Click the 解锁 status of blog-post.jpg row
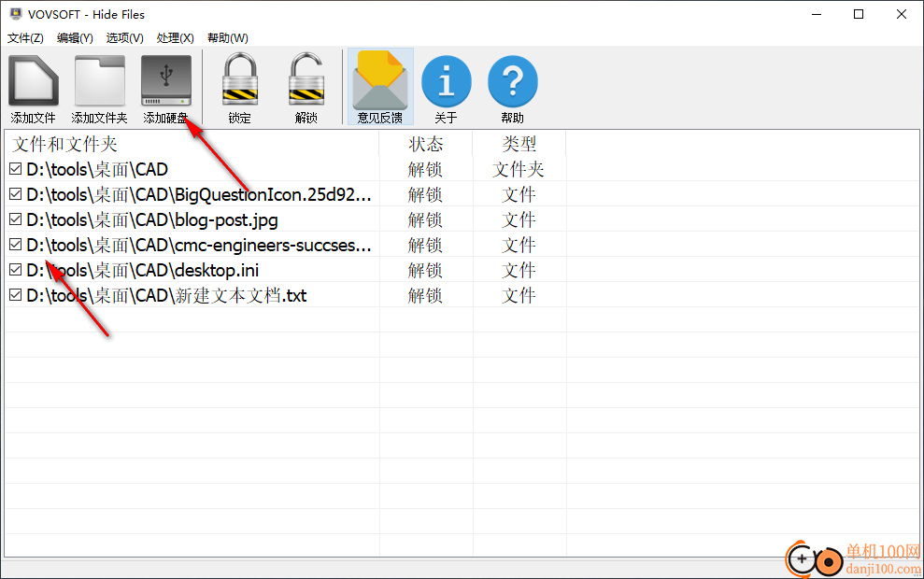Viewport: 924px width, 579px height. coord(425,219)
